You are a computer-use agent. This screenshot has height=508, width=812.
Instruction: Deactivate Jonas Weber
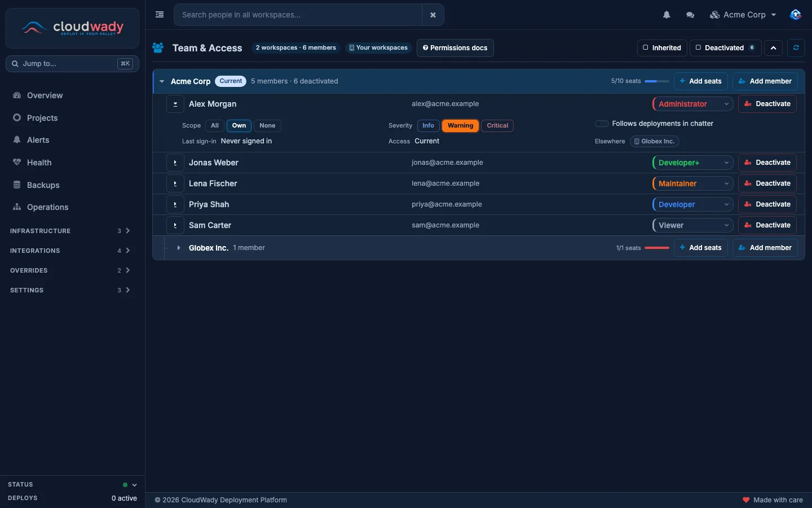(767, 163)
